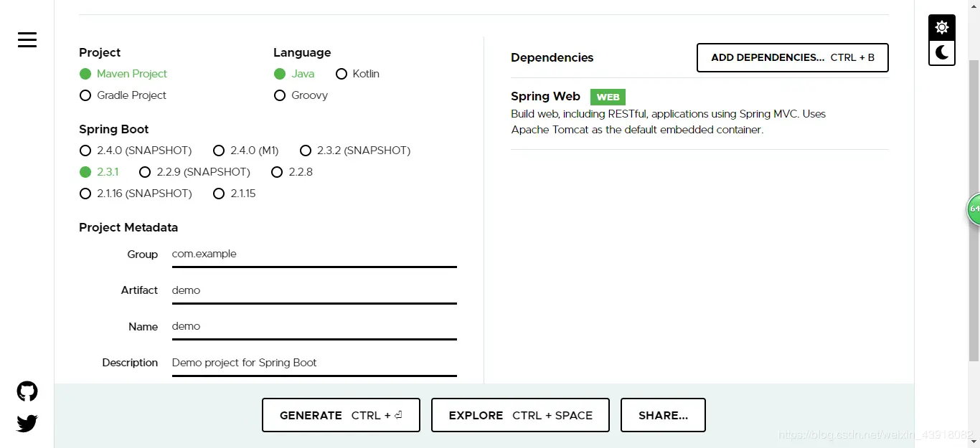This screenshot has height=448, width=980.
Task: Open the Share dialog
Action: pos(663,415)
